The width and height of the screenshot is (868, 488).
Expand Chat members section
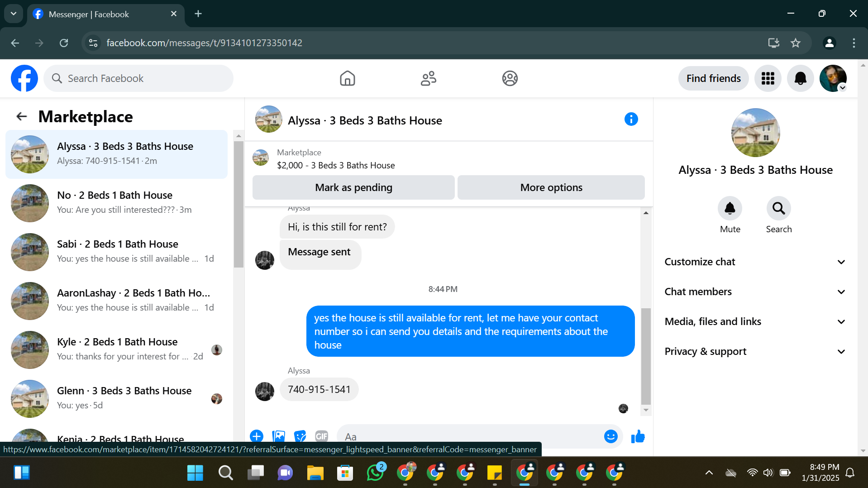click(x=755, y=292)
